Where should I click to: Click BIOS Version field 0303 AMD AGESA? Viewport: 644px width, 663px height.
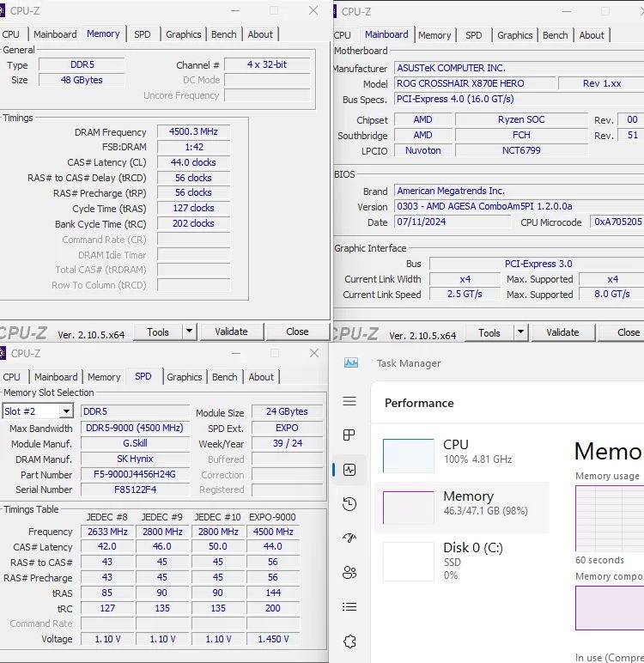pyautogui.click(x=519, y=206)
